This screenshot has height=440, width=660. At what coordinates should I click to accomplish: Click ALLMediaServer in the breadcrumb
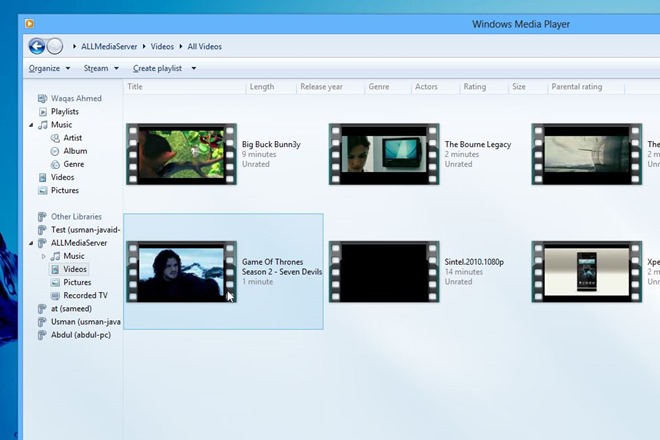109,47
